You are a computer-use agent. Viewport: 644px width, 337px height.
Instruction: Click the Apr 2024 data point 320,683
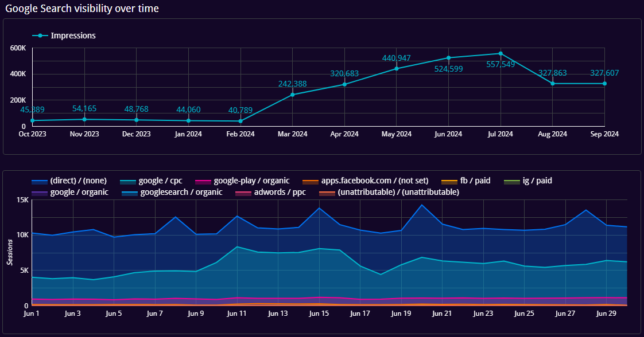coord(344,84)
